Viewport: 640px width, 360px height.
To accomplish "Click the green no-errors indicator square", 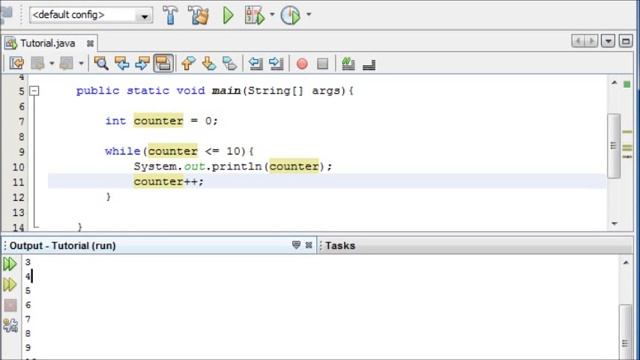I will point(627,84).
